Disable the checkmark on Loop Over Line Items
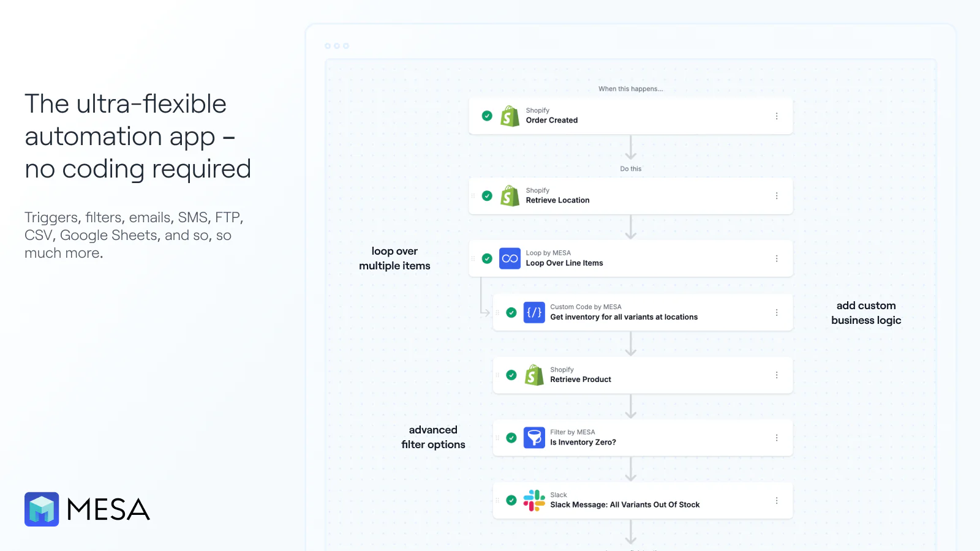 [x=487, y=258]
